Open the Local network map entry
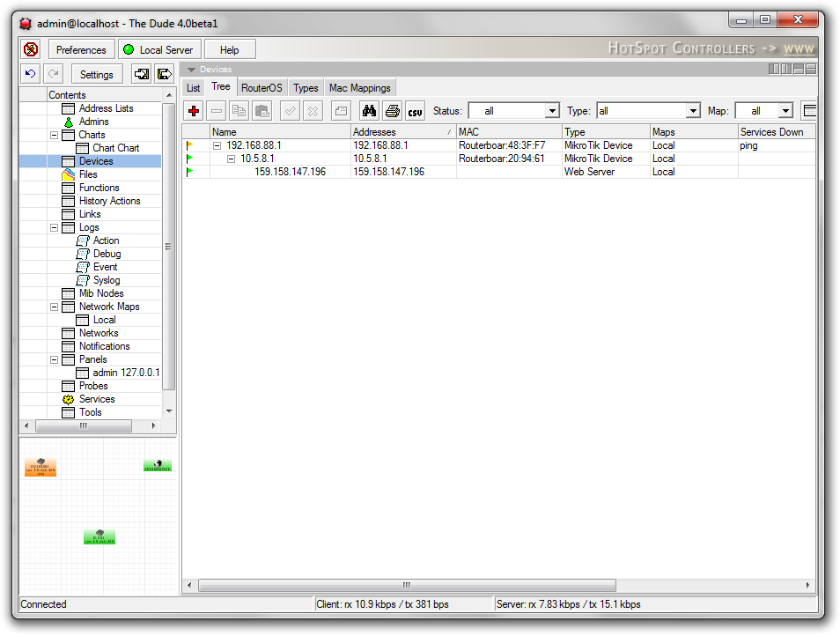Image resolution: width=840 pixels, height=636 pixels. click(105, 320)
